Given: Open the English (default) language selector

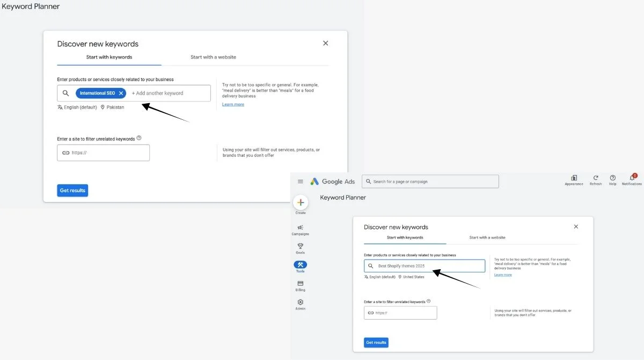Looking at the screenshot, I should click(x=77, y=107).
